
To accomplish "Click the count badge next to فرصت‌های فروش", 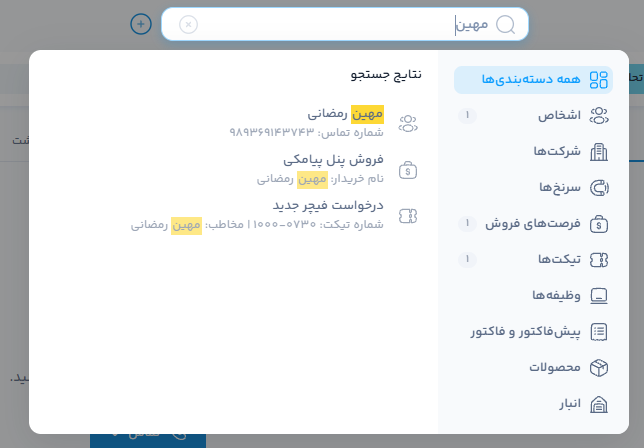I will point(467,223).
